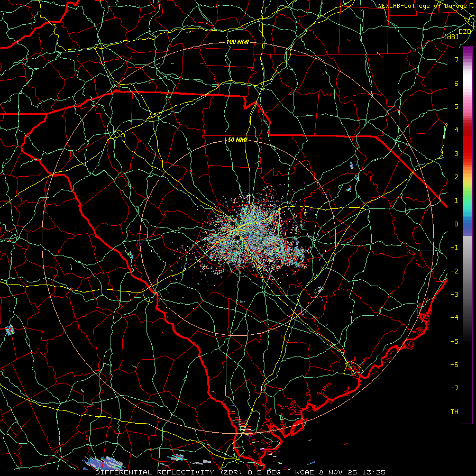Click the '8 NOV 25' date in caption

(338, 472)
